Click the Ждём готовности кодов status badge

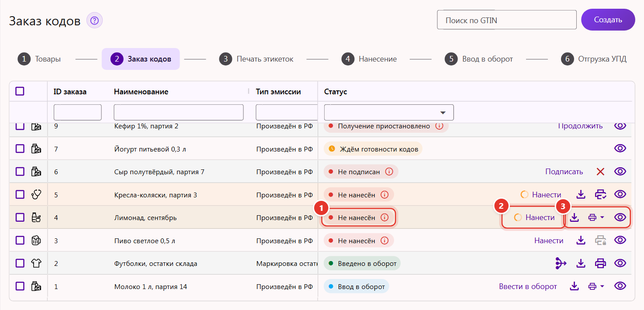coord(373,149)
